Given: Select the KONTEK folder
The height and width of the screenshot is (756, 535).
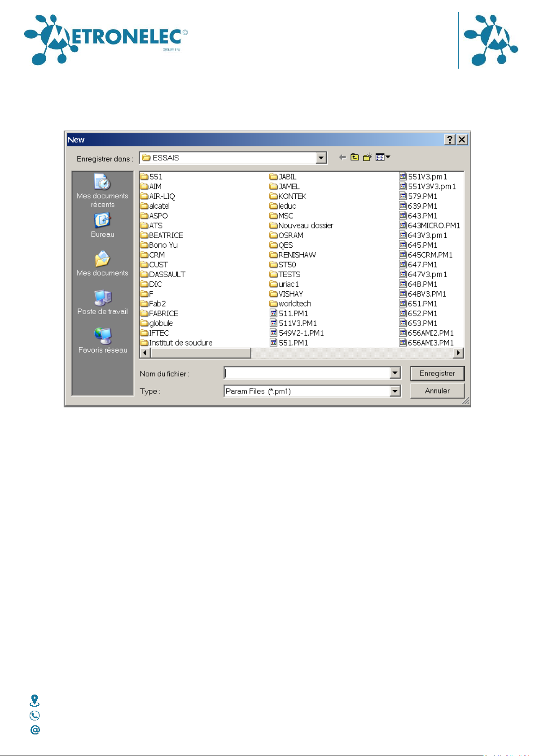Looking at the screenshot, I should (288, 197).
